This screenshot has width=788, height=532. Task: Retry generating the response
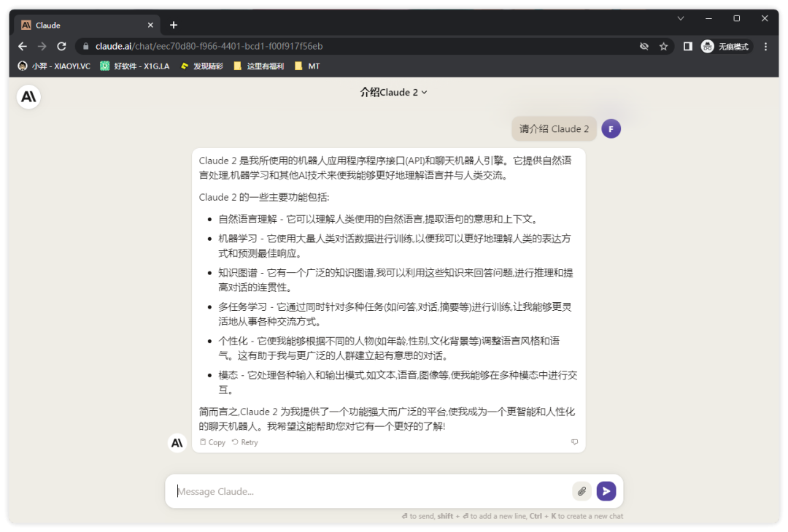[x=244, y=442]
